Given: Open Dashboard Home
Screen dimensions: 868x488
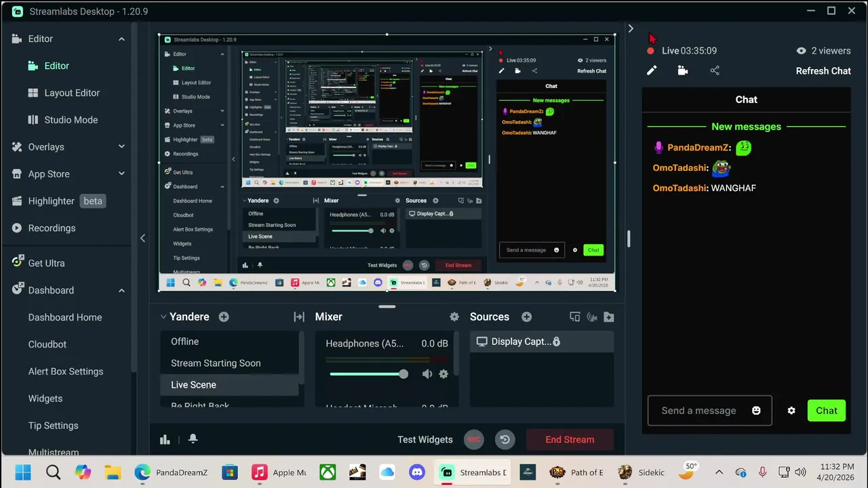Looking at the screenshot, I should (65, 317).
